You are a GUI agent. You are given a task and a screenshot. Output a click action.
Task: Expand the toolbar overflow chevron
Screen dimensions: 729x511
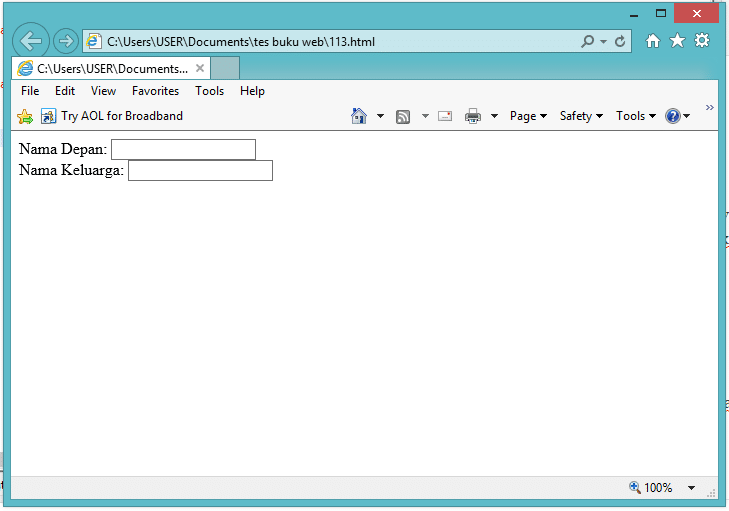tap(709, 107)
